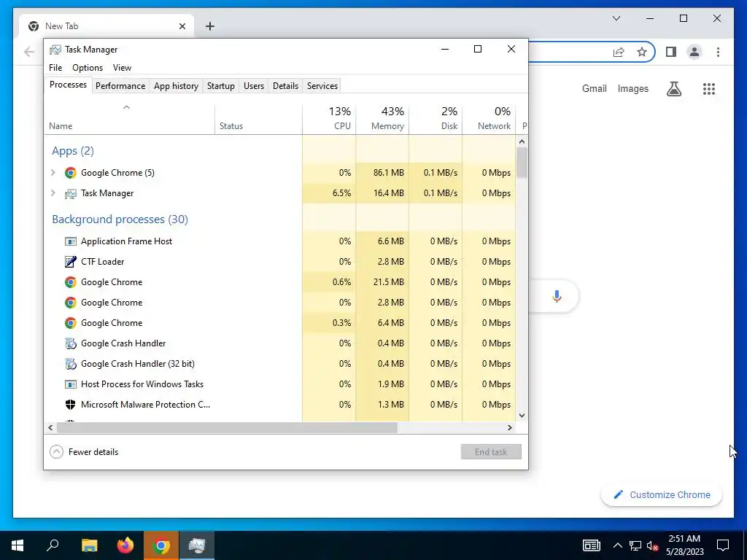Sort by the Disk column header
Viewport: 747px width, 560px height.
[436, 119]
